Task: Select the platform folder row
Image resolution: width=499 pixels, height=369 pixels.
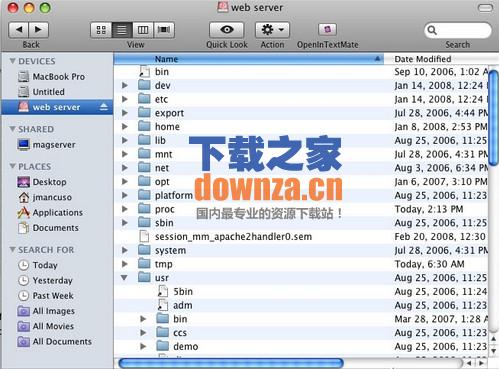Action: 301,195
